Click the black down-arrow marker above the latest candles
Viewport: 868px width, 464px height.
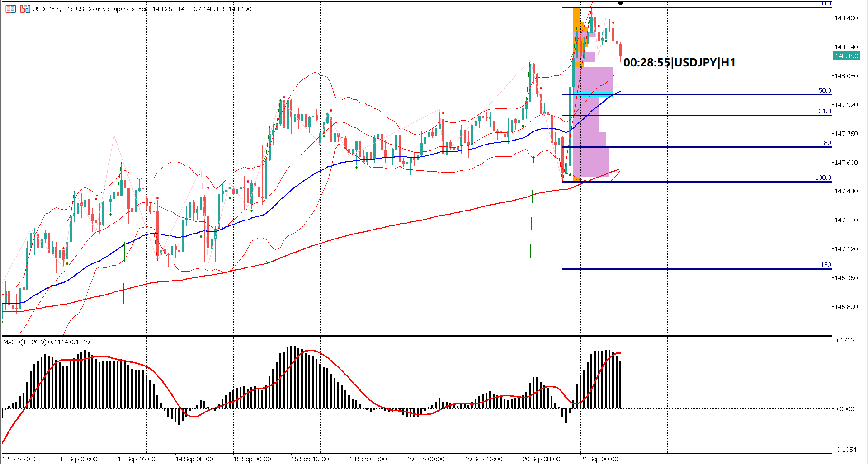620,3
